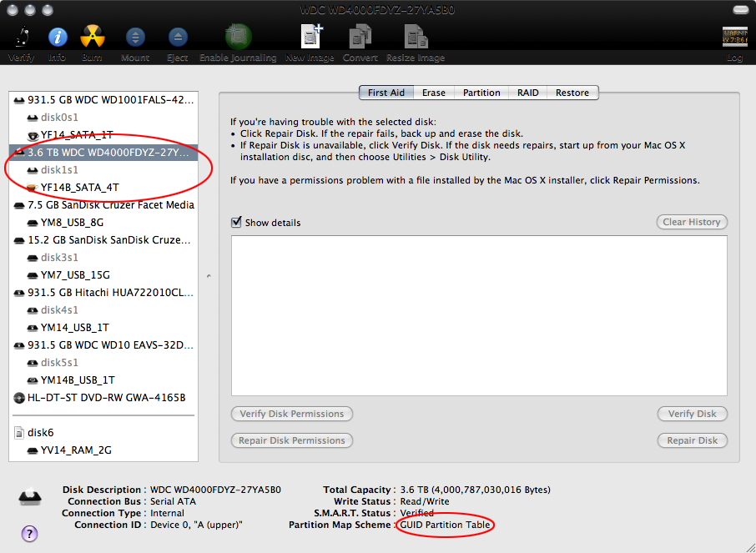Screen dimensions: 756x553
Task: Click the Mount toolbar icon
Action: click(135, 38)
